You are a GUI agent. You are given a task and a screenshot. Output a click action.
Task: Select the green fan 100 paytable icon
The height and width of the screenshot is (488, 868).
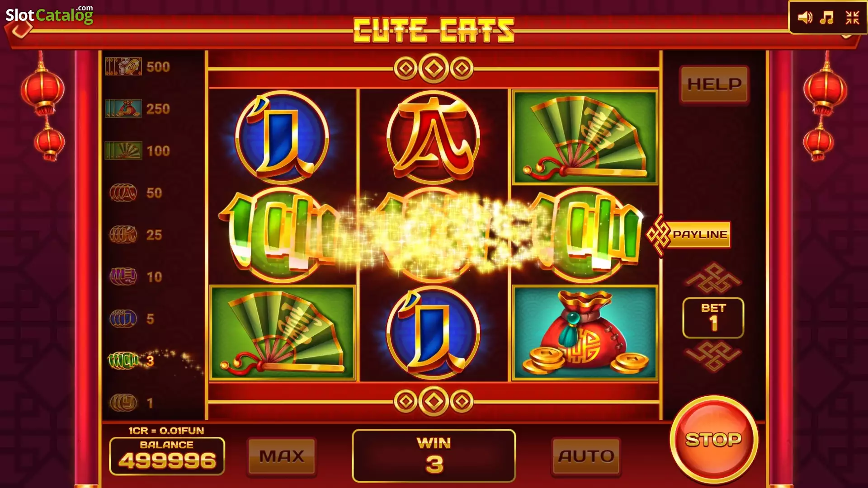coord(123,150)
